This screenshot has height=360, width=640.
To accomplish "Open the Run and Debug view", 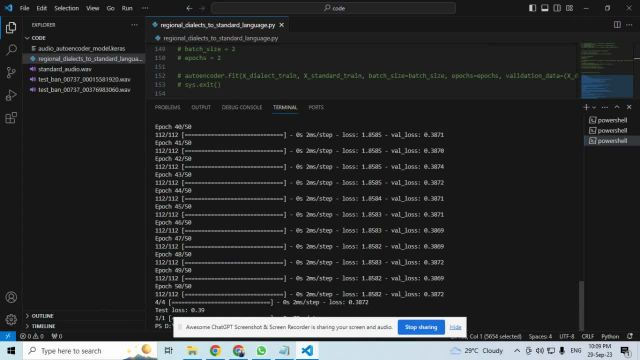I will click(x=11, y=95).
